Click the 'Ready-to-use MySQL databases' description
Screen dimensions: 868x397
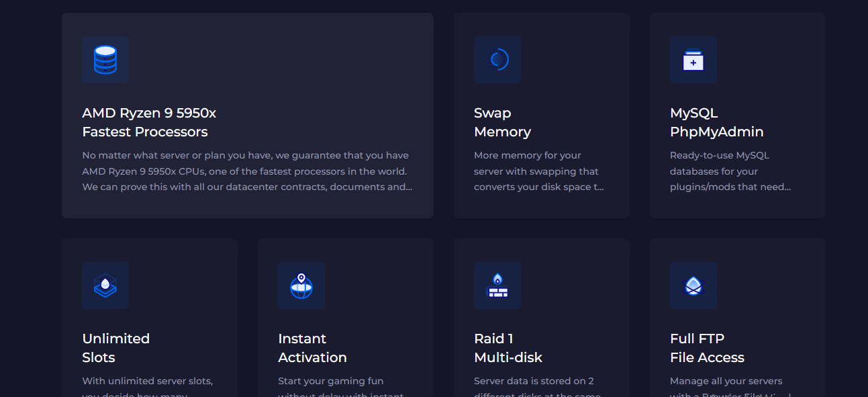pyautogui.click(x=729, y=171)
